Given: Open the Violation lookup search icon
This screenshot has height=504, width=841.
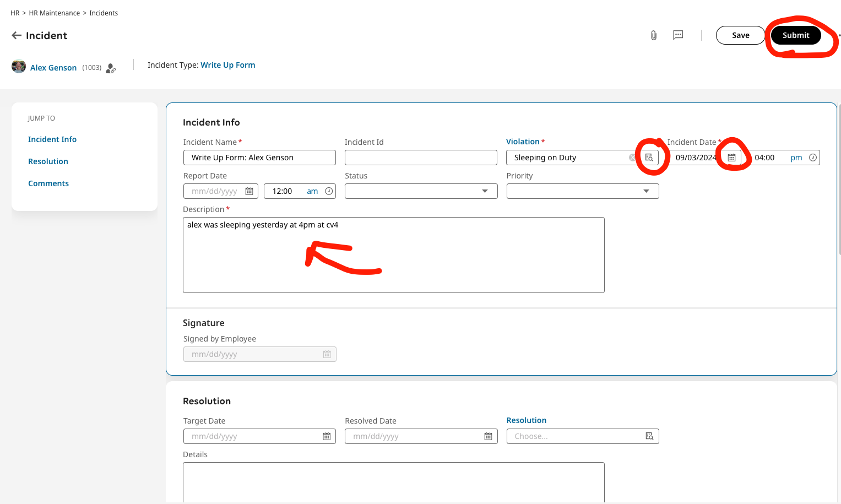Looking at the screenshot, I should pos(649,158).
